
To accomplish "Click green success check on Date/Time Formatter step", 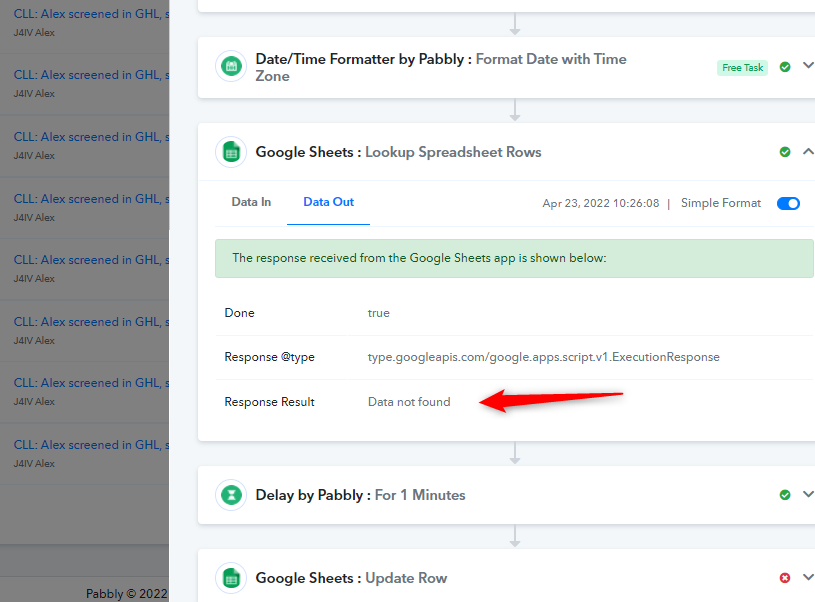I will [x=785, y=67].
